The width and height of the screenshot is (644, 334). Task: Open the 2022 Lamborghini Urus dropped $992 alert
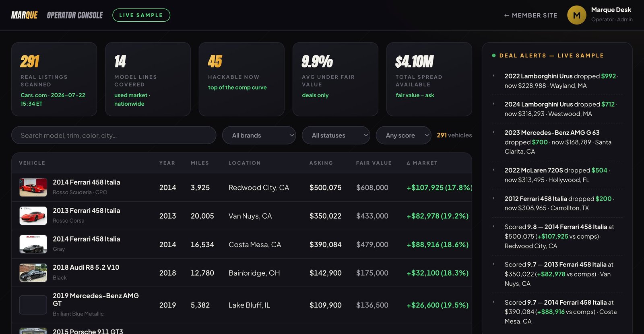pyautogui.click(x=557, y=81)
